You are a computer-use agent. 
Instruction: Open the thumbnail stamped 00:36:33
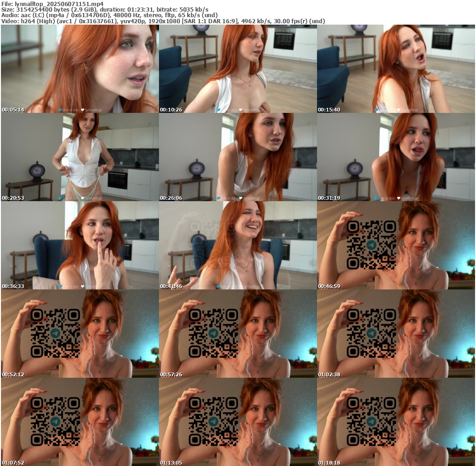pos(79,245)
